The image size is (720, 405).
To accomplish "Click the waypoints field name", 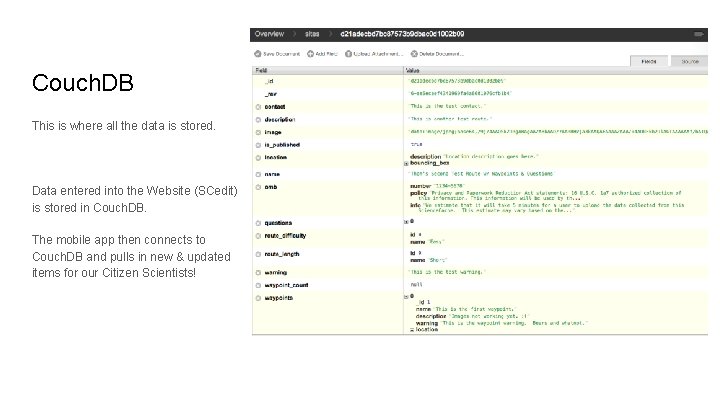I will coord(278,298).
